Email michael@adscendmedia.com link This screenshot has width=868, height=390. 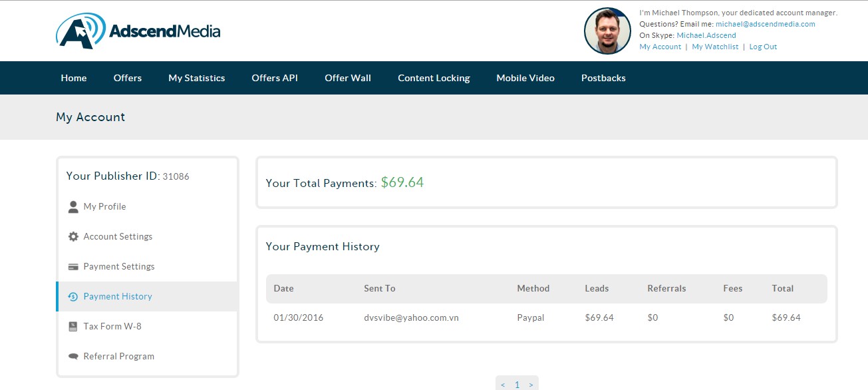pyautogui.click(x=765, y=24)
